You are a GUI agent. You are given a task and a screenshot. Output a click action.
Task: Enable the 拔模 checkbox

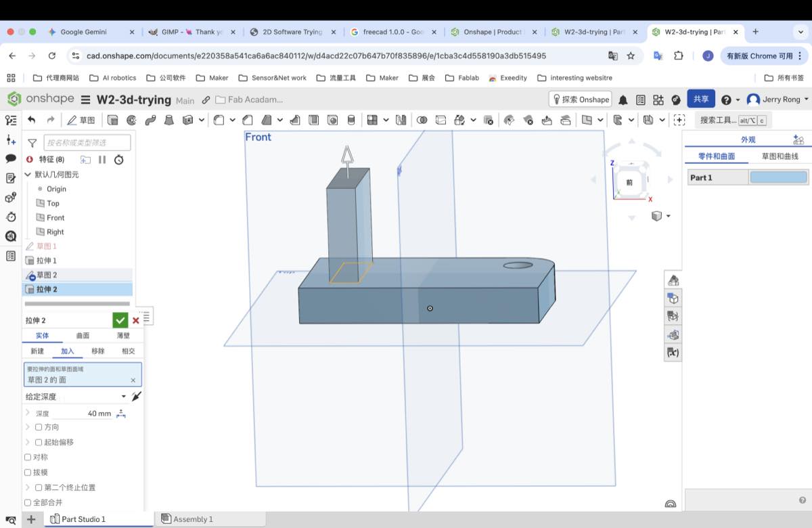coord(28,472)
